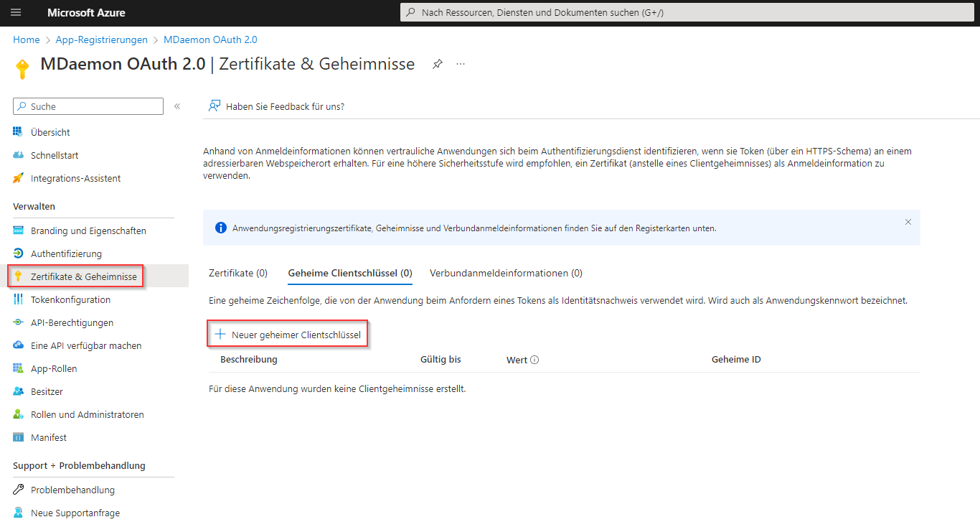Collapse the sidebar with double chevron
The width and height of the screenshot is (980, 522).
tap(177, 106)
